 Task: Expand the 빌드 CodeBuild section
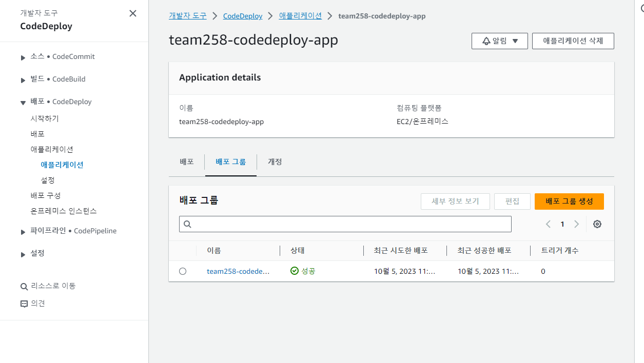23,80
